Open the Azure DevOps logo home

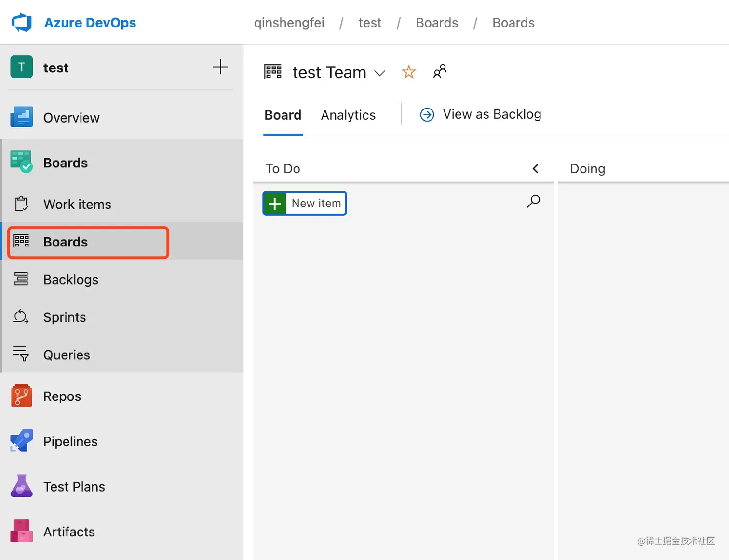point(22,23)
